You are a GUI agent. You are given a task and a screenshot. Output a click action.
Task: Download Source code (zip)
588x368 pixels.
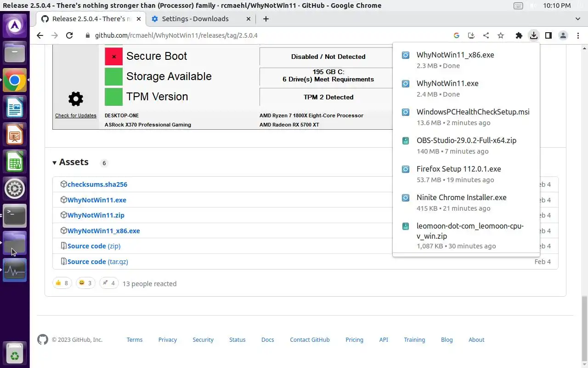(x=94, y=246)
